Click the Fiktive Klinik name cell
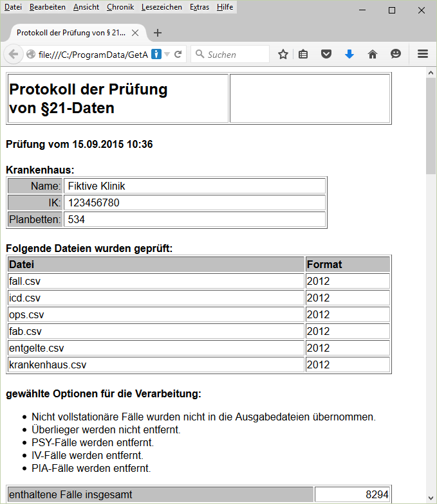 click(194, 186)
